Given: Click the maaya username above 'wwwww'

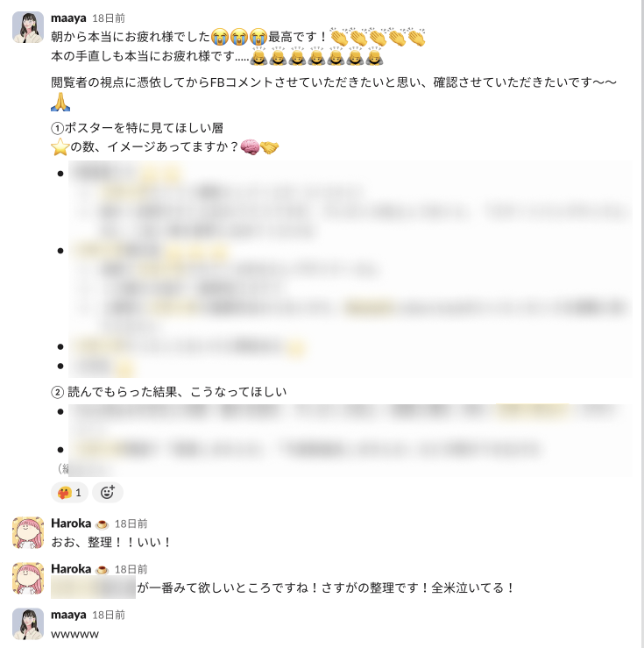Looking at the screenshot, I should tap(68, 615).
